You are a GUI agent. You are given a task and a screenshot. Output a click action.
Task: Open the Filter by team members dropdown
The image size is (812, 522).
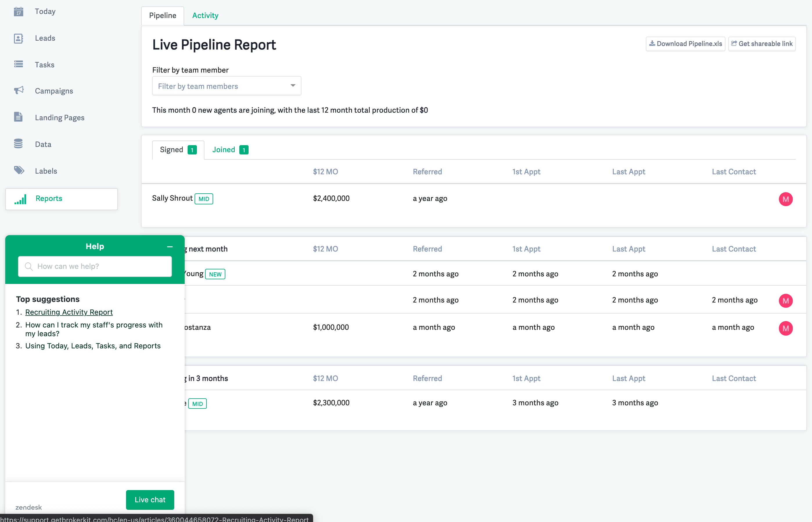click(x=227, y=86)
